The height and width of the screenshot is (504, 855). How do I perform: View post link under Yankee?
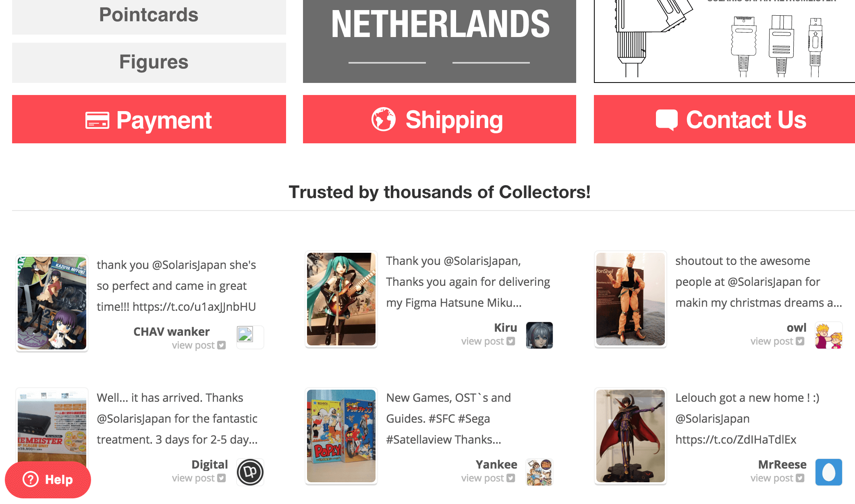point(488,478)
